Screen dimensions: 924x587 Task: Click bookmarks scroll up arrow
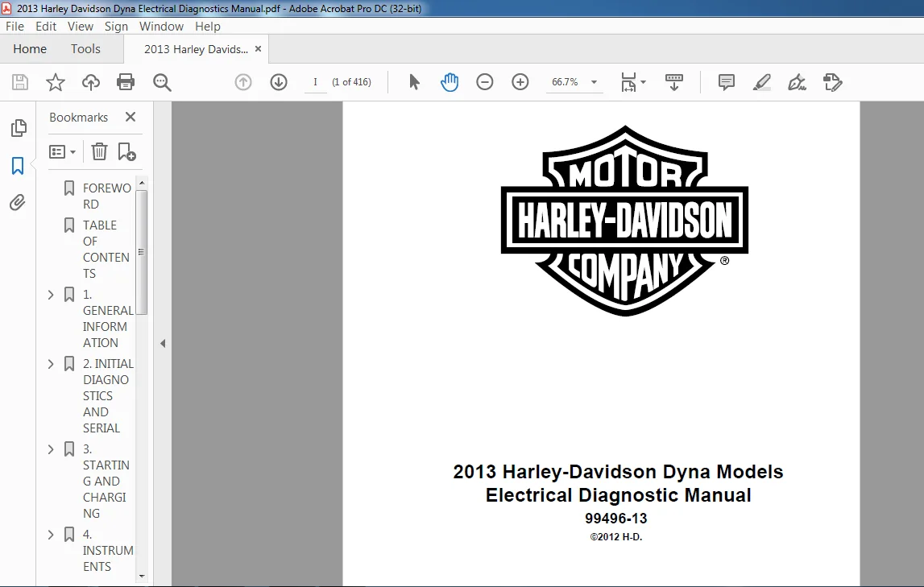click(142, 183)
